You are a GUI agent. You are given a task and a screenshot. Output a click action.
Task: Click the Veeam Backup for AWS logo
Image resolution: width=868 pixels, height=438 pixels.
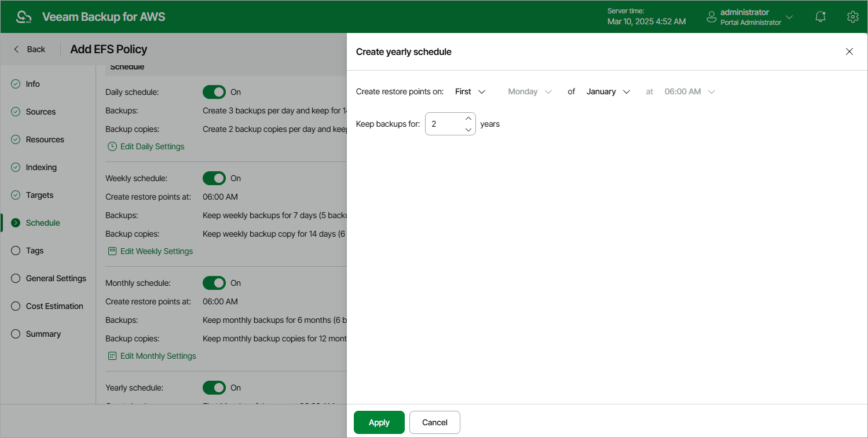[x=24, y=17]
